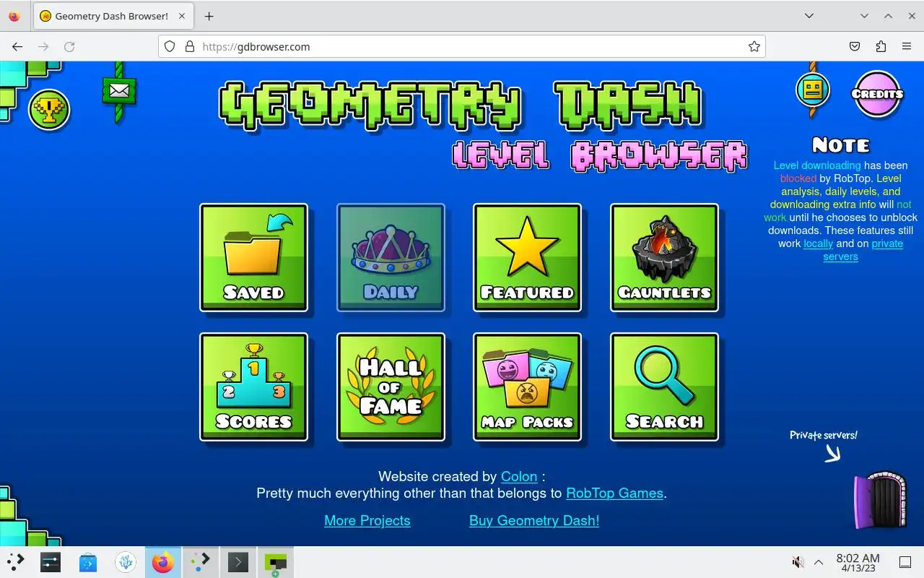Open the 'locally' link in the note
The width and height of the screenshot is (924, 578).
(818, 243)
